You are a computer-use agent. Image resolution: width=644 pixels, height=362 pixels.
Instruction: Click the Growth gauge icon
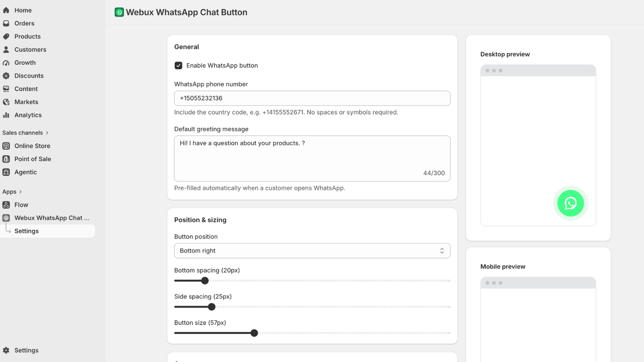(6, 63)
